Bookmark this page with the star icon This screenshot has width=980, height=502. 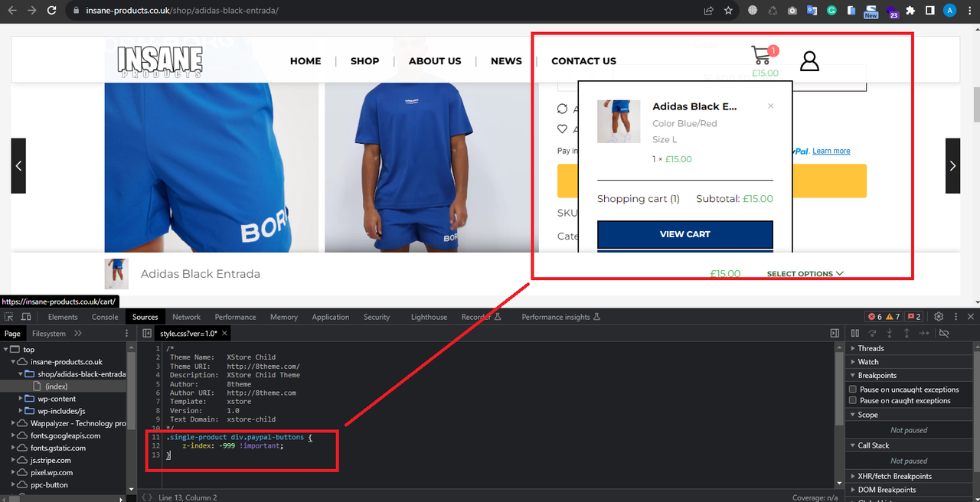[728, 11]
